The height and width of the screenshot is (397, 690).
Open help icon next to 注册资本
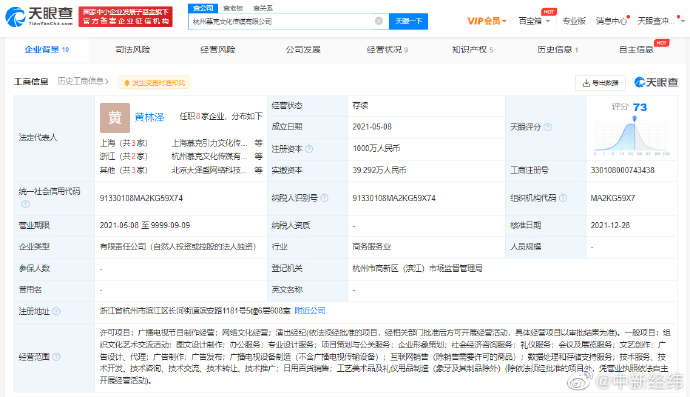(309, 149)
